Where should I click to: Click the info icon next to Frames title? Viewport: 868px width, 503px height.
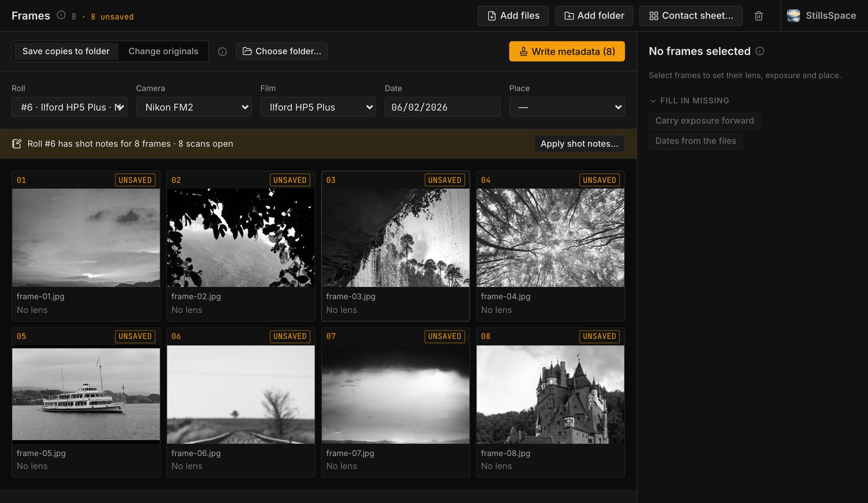pyautogui.click(x=61, y=15)
